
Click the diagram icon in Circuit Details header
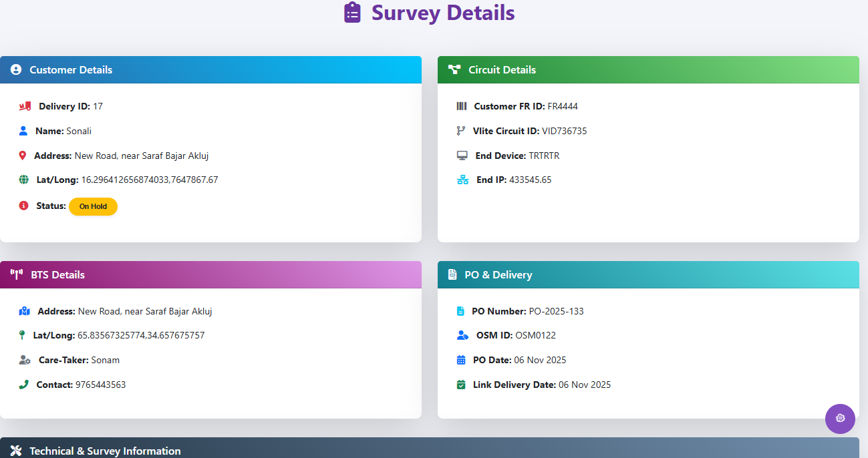454,69
